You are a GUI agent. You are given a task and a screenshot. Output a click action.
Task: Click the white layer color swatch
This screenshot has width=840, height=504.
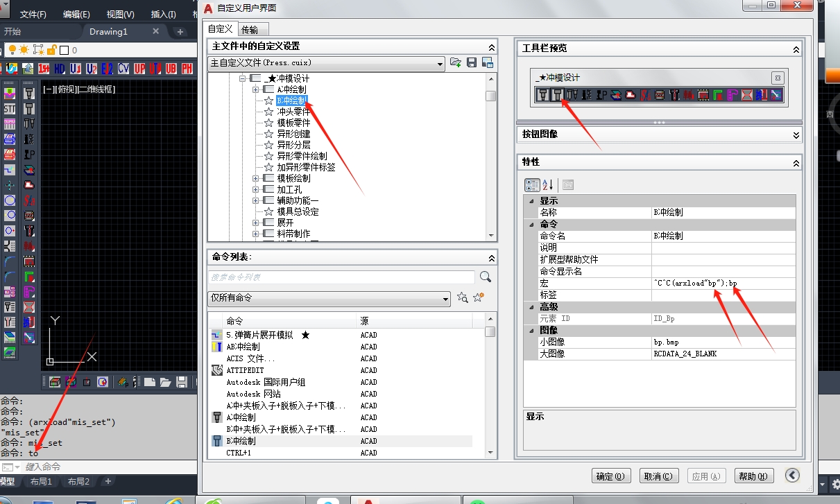[64, 50]
